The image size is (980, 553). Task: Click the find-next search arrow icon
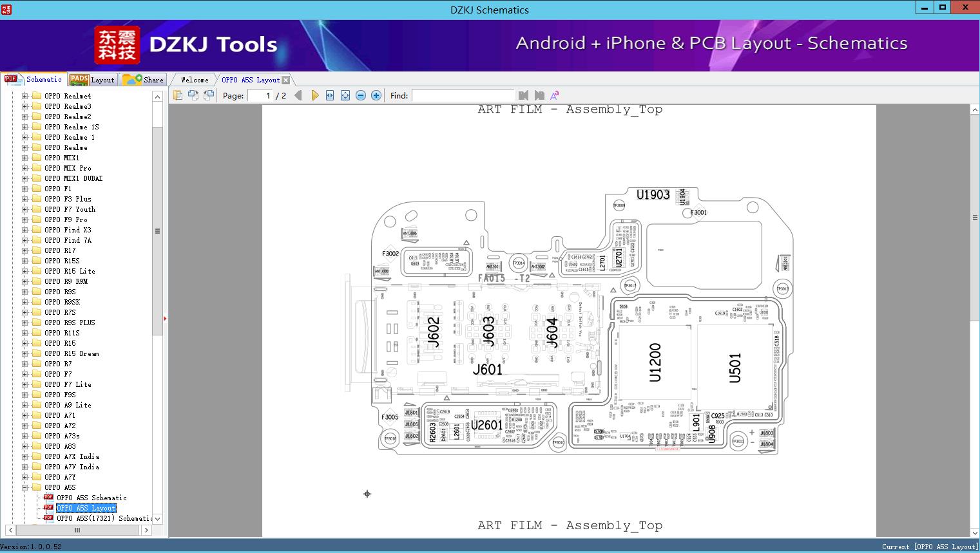539,95
